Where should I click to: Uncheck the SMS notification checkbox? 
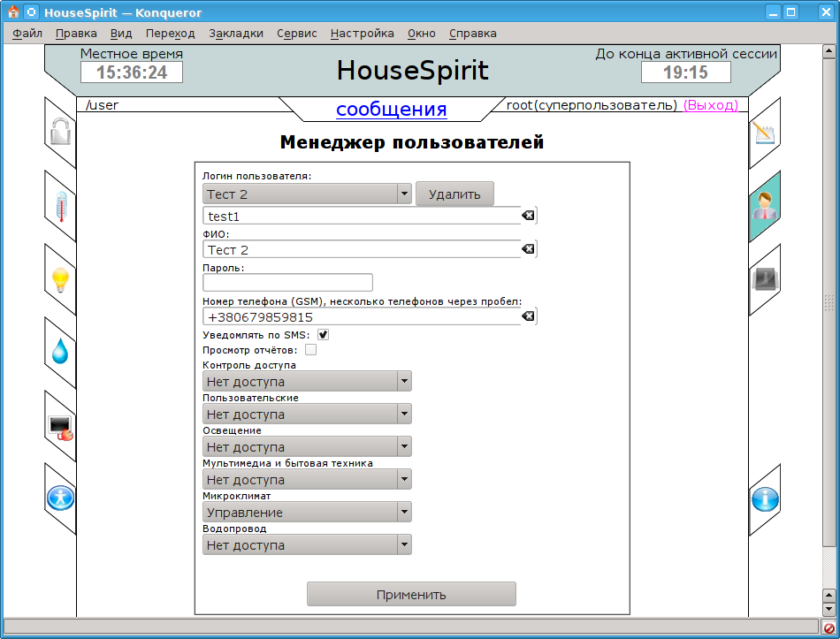point(324,335)
